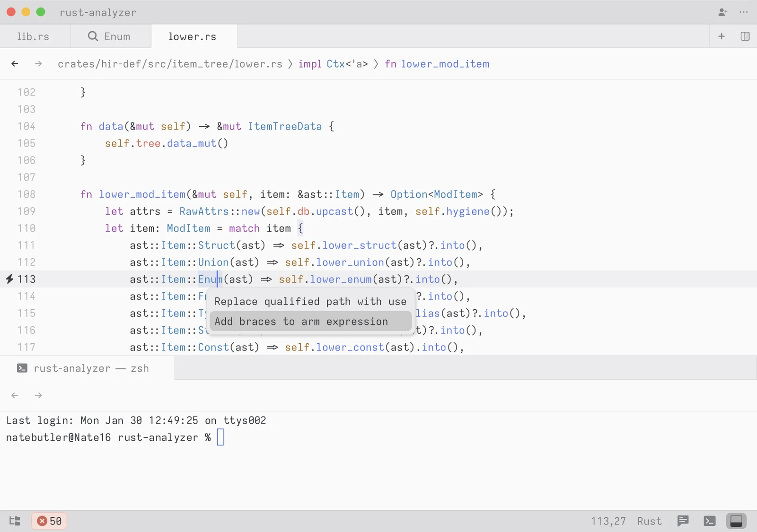Image resolution: width=757 pixels, height=532 pixels.
Task: Show the diagnostics error count indicator
Action: pyautogui.click(x=49, y=521)
